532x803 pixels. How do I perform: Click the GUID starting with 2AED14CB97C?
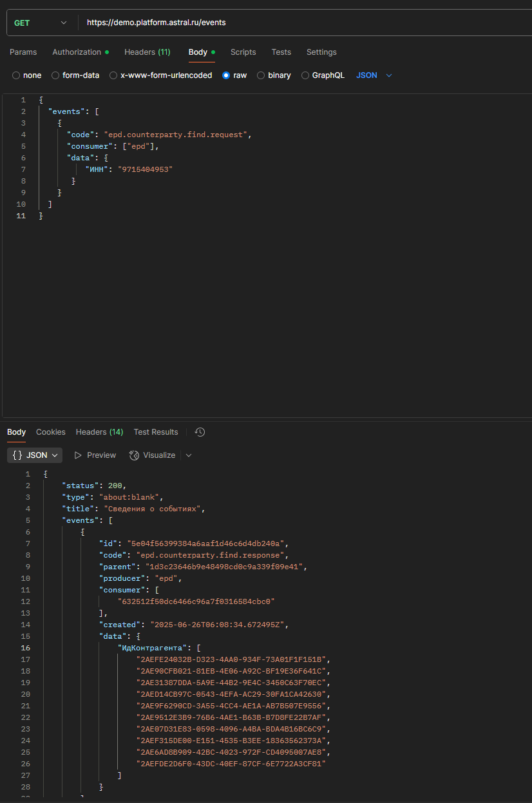231,694
